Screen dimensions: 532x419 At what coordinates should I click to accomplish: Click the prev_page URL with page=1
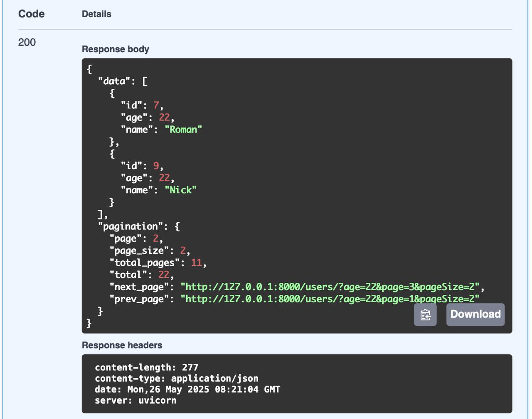330,299
